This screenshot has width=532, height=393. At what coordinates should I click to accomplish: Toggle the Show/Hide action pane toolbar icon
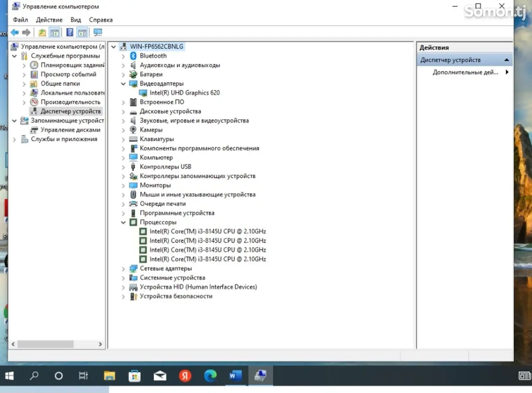click(x=82, y=33)
